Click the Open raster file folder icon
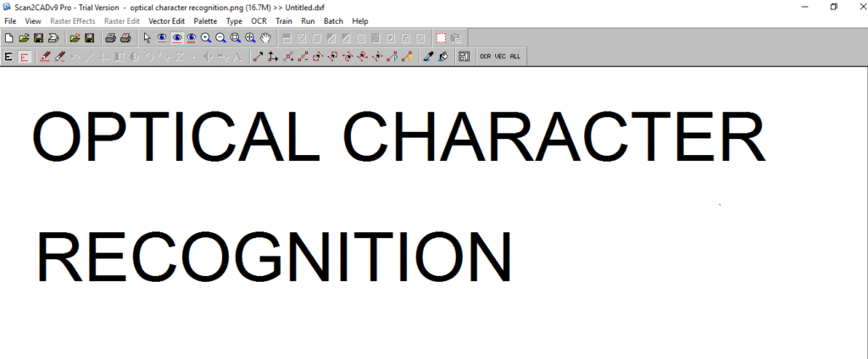This screenshot has width=868, height=359. [x=24, y=38]
